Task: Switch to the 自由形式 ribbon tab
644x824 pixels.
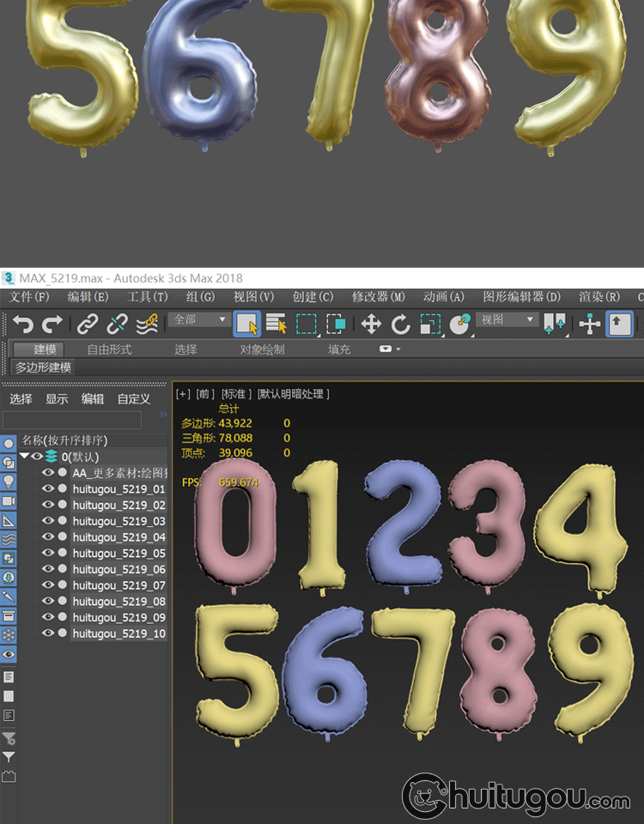Action: click(x=109, y=349)
